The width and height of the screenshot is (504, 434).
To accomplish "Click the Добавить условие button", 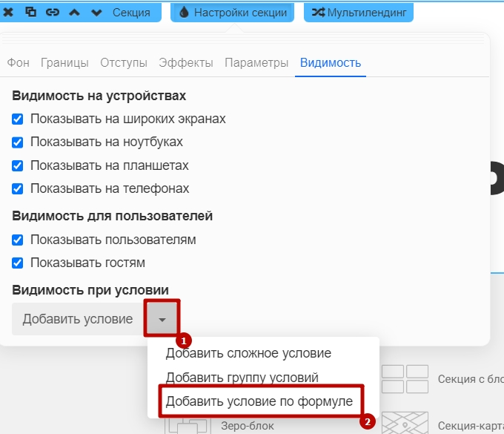I will 78,319.
